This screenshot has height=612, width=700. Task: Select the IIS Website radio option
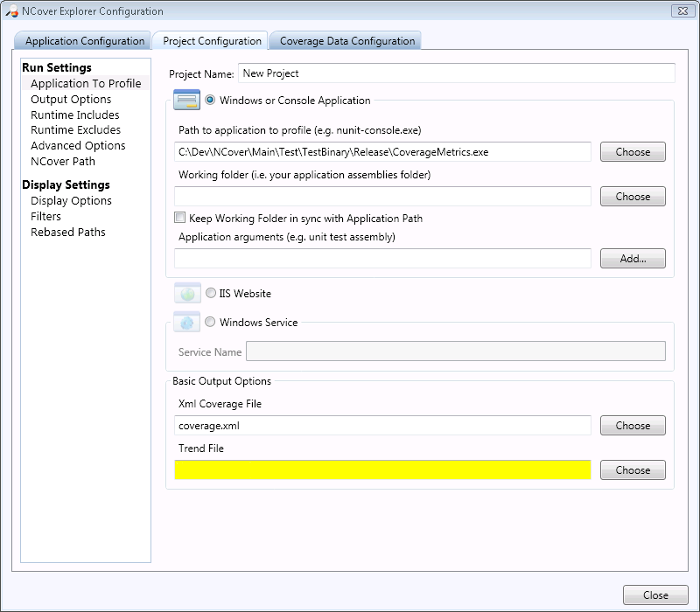point(210,294)
